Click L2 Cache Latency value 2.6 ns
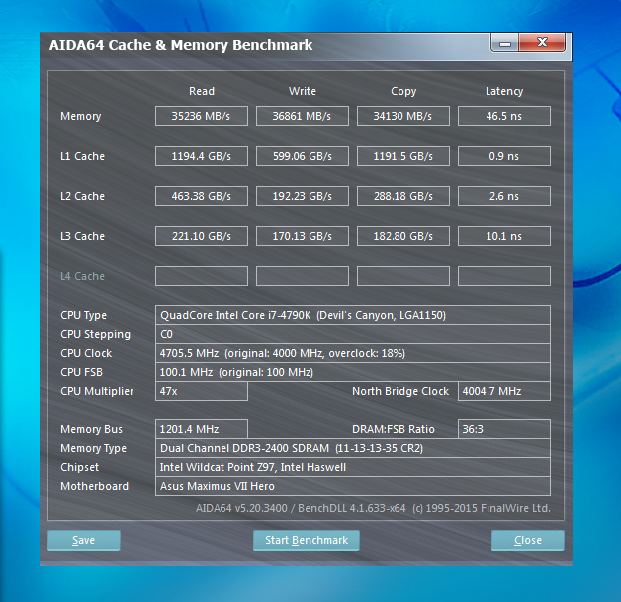 [504, 196]
